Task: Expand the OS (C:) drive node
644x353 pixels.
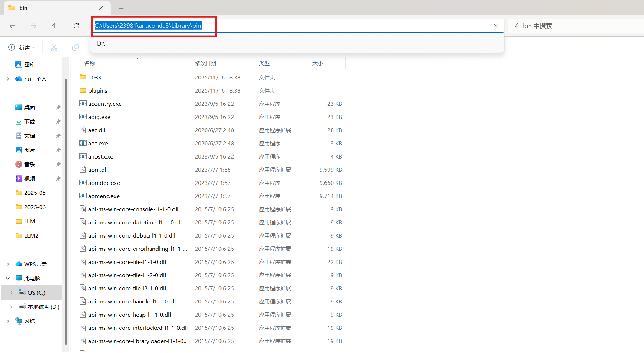Action: pyautogui.click(x=11, y=292)
